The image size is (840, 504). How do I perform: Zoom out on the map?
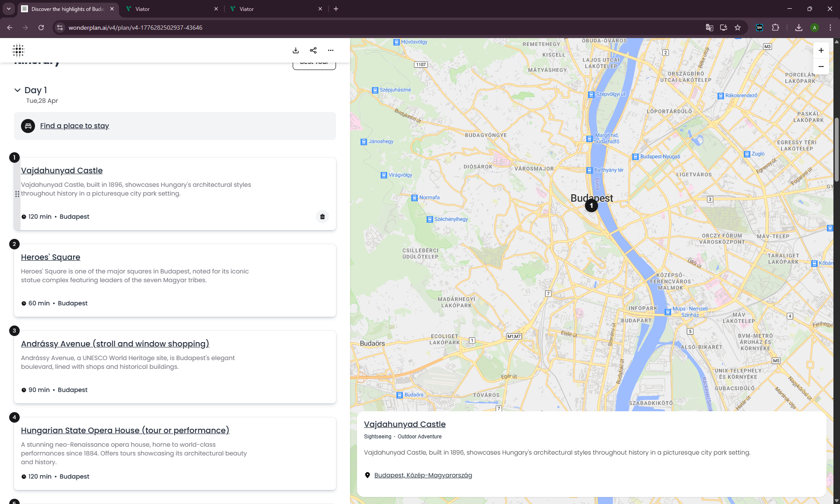(821, 66)
